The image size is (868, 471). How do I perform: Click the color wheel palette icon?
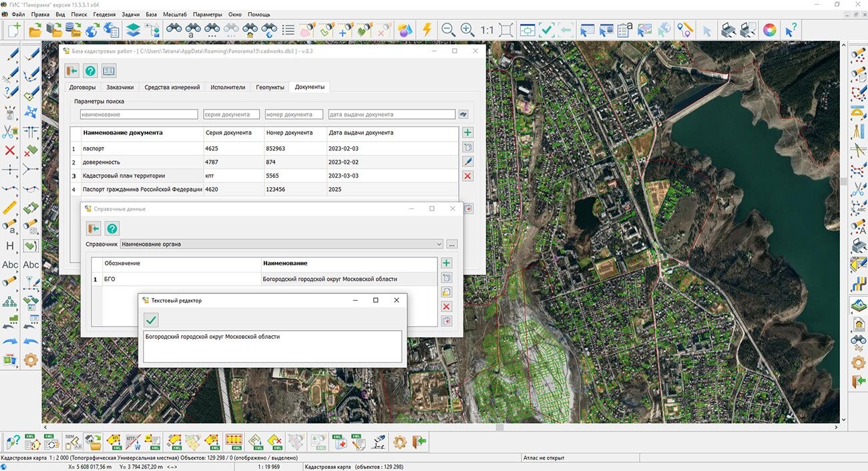770,30
